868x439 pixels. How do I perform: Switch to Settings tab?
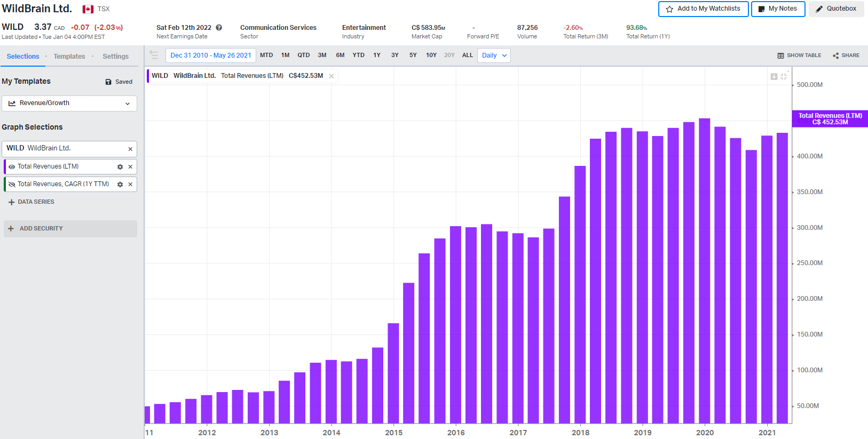point(116,57)
